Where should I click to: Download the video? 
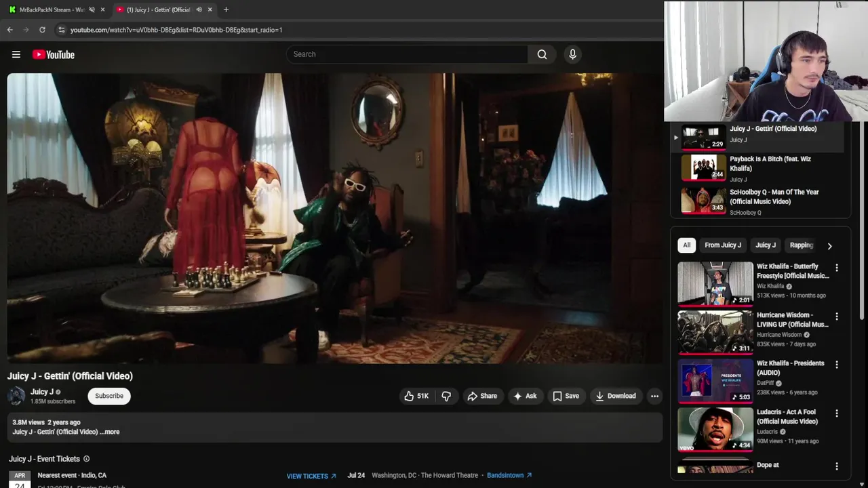tap(616, 396)
